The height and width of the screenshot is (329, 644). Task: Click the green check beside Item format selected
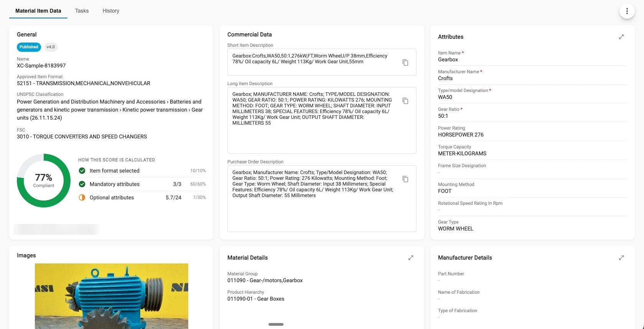point(82,171)
